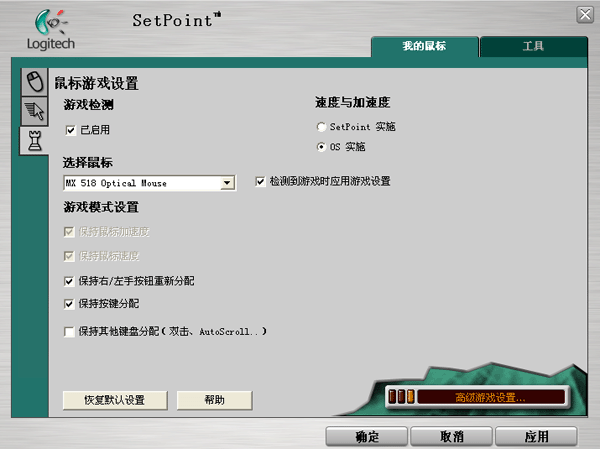Click the 恢复默认设置 button
Image resolution: width=600 pixels, height=449 pixels.
tap(115, 400)
